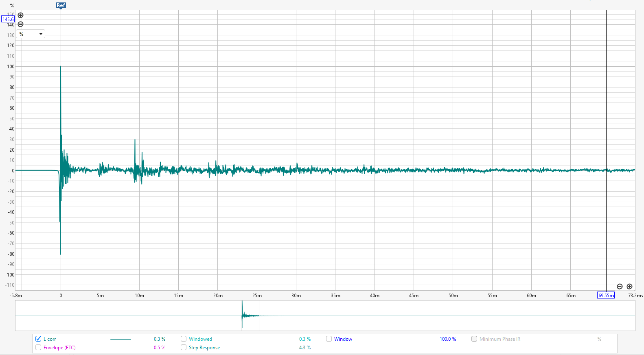Zoom out horizontal axis with minus icon
Screen dimensions: 644x355
point(620,286)
